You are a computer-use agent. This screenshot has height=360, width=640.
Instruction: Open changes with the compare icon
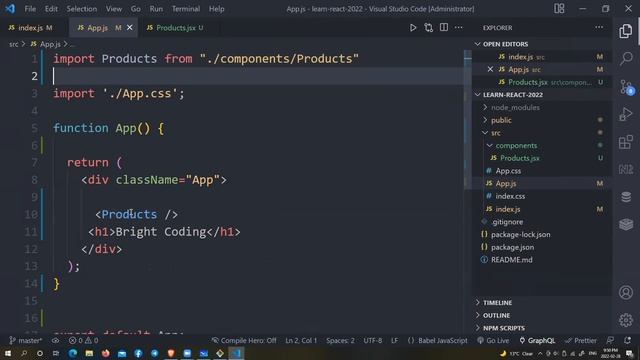point(429,28)
